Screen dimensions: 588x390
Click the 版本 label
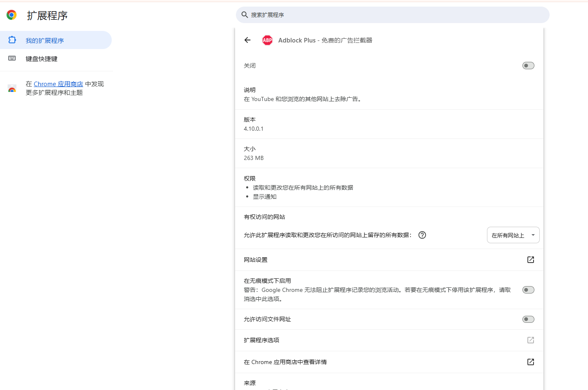tap(250, 120)
